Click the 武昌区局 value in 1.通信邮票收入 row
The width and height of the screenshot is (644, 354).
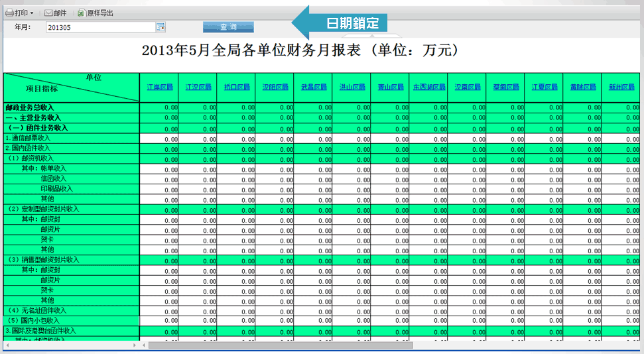coord(325,140)
